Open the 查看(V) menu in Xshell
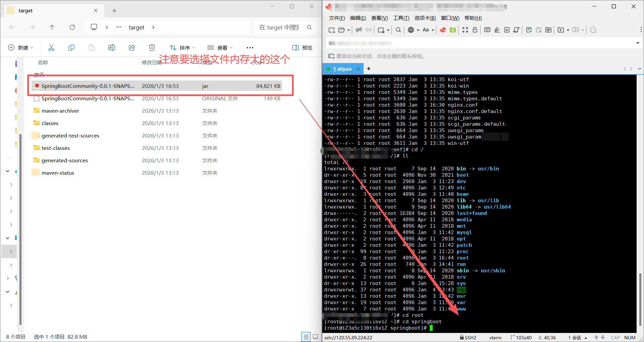The height and width of the screenshot is (342, 644). [379, 18]
